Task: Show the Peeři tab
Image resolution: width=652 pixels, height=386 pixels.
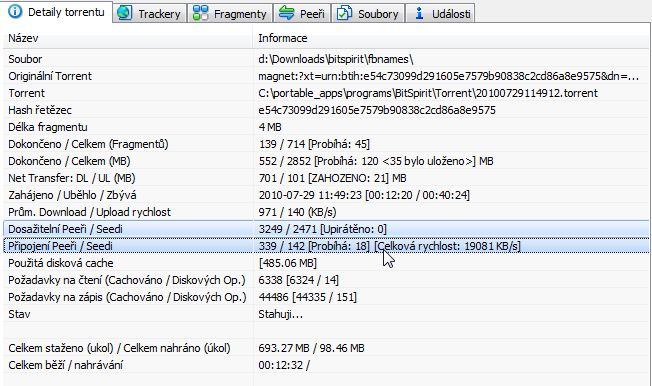Action: [302, 13]
